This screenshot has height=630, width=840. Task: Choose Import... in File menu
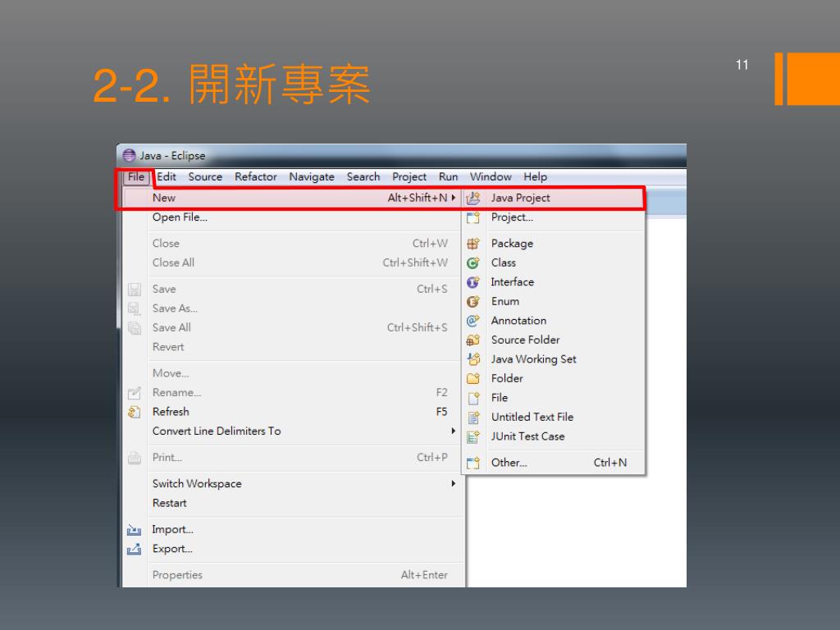292,530
